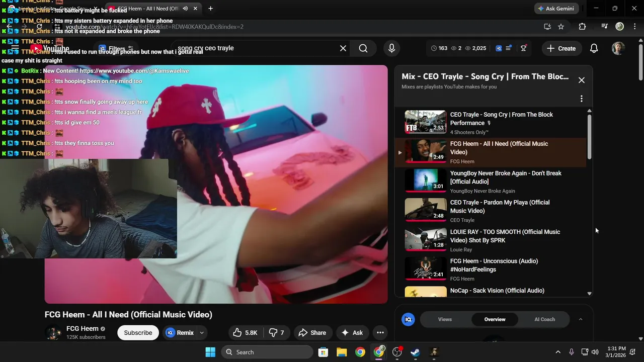Clear the search box with the X

coord(343,48)
